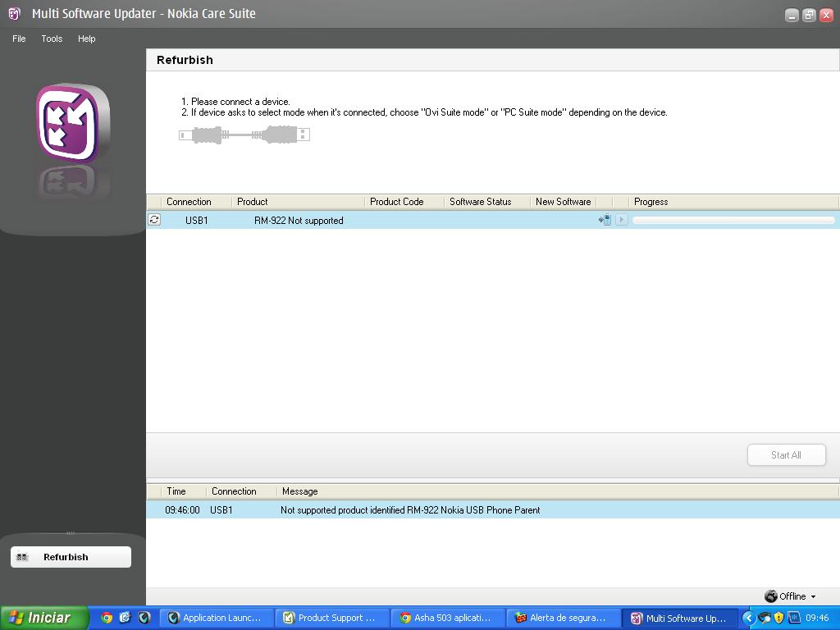Close the Multi Software Updater window

pos(826,15)
